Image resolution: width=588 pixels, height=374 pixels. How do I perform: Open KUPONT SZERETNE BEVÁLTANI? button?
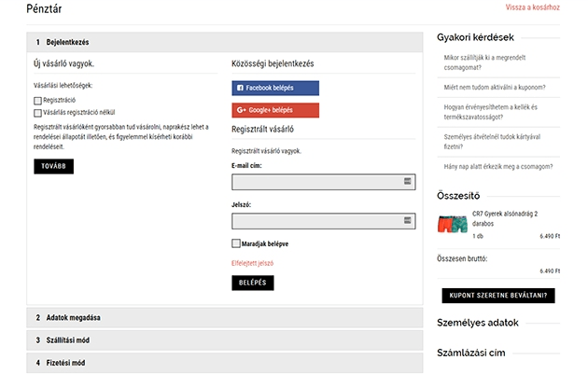pyautogui.click(x=498, y=296)
